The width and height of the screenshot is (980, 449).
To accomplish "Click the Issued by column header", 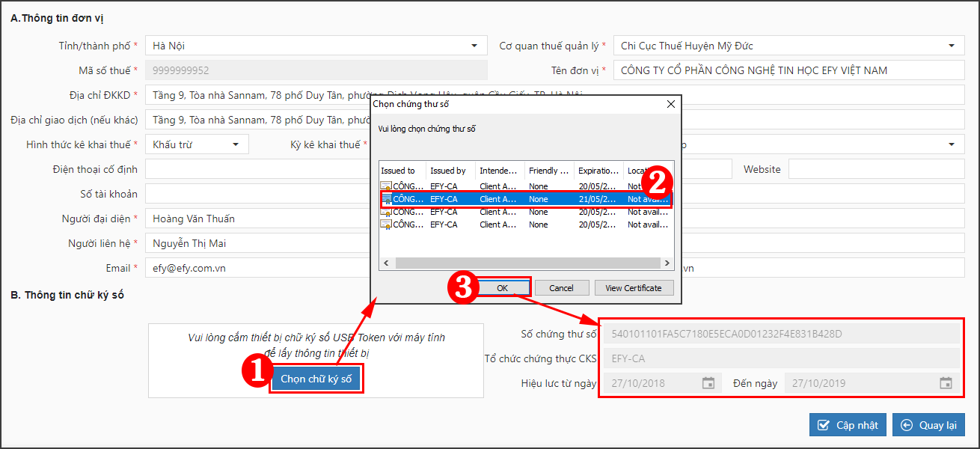I will (x=450, y=171).
